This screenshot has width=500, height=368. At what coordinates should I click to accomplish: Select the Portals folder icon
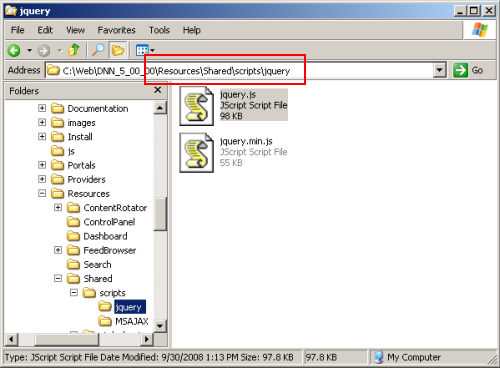tap(57, 165)
